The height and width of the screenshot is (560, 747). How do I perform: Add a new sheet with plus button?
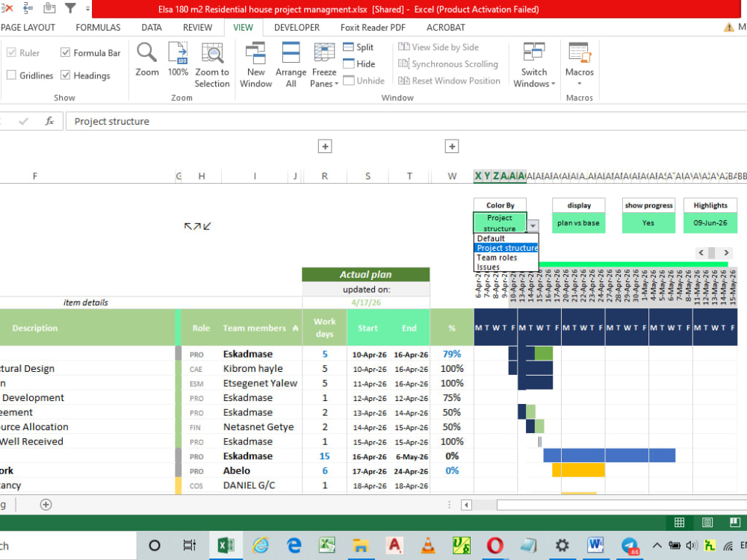(46, 505)
